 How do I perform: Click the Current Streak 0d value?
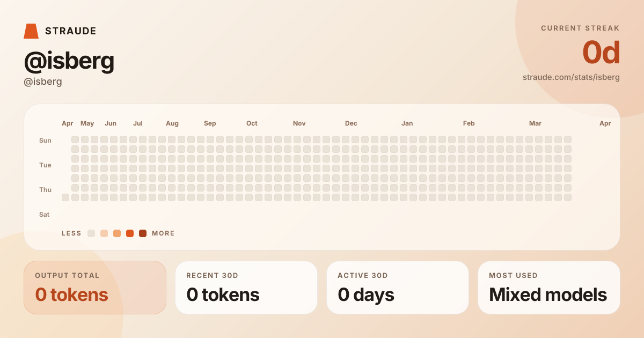pyautogui.click(x=601, y=53)
